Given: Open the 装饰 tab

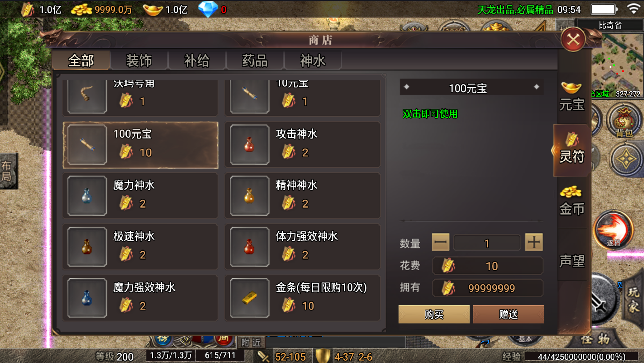Looking at the screenshot, I should click(139, 61).
